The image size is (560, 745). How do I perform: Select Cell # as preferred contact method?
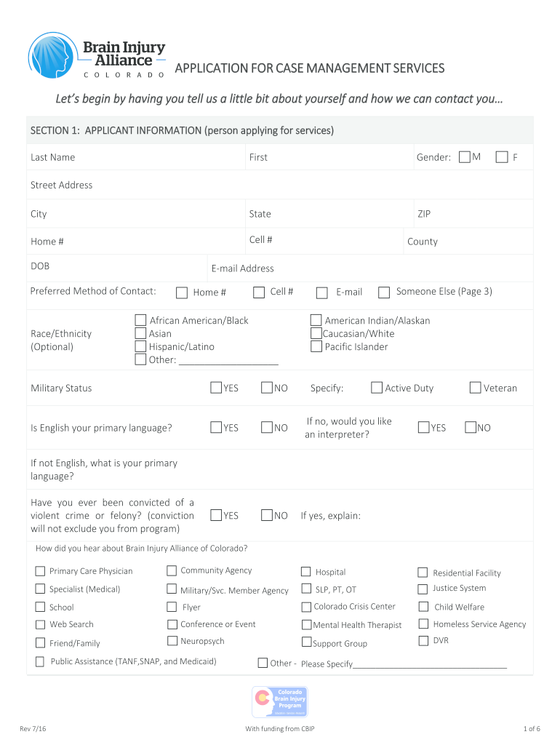coord(259,292)
